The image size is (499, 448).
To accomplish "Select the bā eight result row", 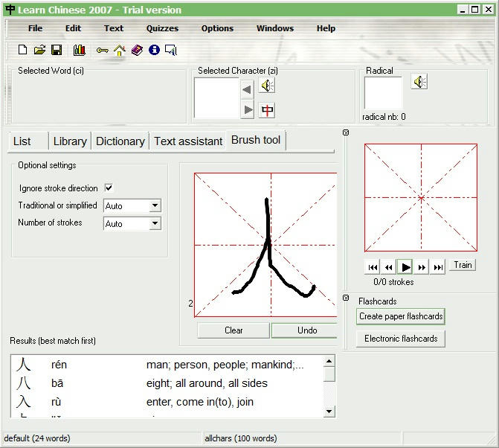I will tap(168, 383).
